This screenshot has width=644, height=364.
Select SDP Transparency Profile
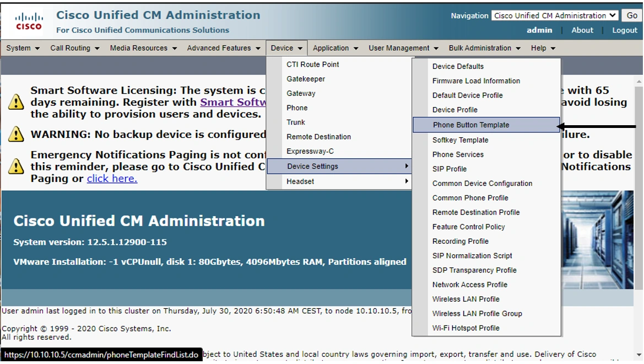486,270
